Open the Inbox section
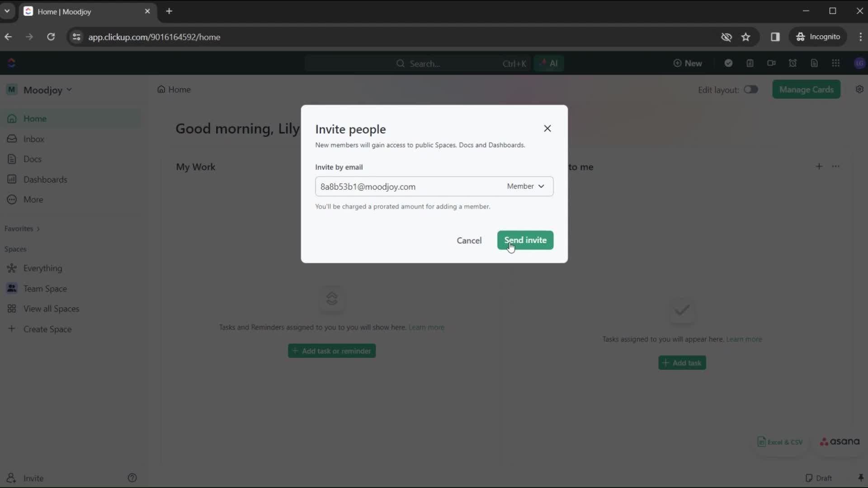Image resolution: width=868 pixels, height=488 pixels. (33, 138)
